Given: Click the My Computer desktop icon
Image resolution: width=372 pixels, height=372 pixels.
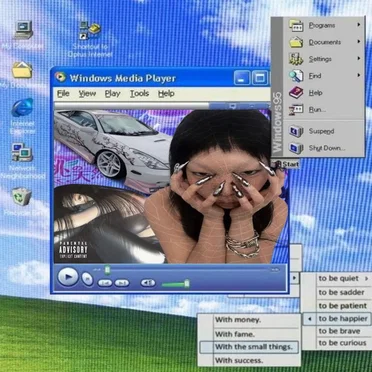Looking at the screenshot, I should point(23,30).
